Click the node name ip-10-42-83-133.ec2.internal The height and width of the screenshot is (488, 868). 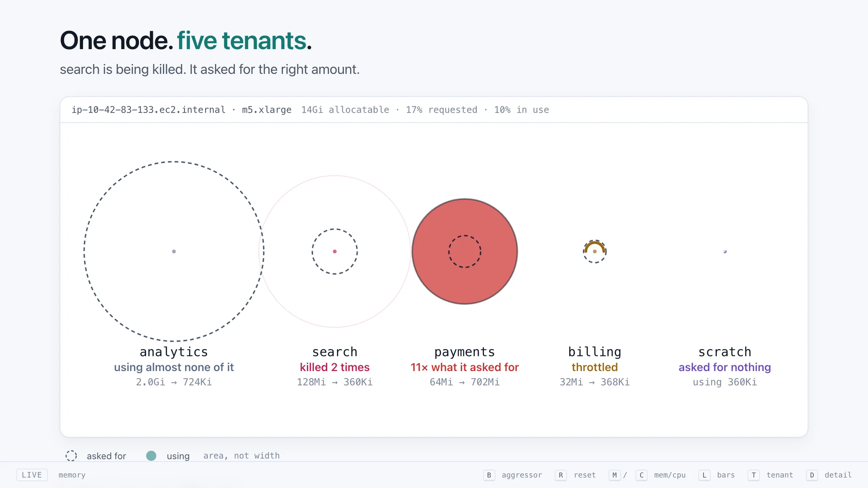pyautogui.click(x=148, y=110)
